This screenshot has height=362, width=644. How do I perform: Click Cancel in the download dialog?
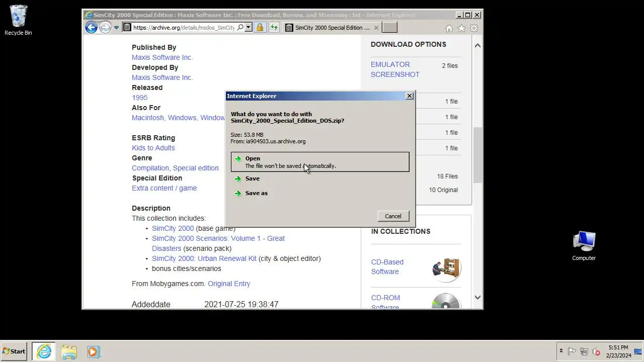[393, 216]
